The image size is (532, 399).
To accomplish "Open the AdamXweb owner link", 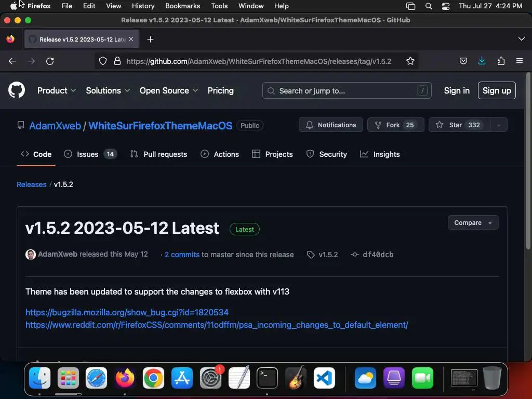I will pos(55,126).
